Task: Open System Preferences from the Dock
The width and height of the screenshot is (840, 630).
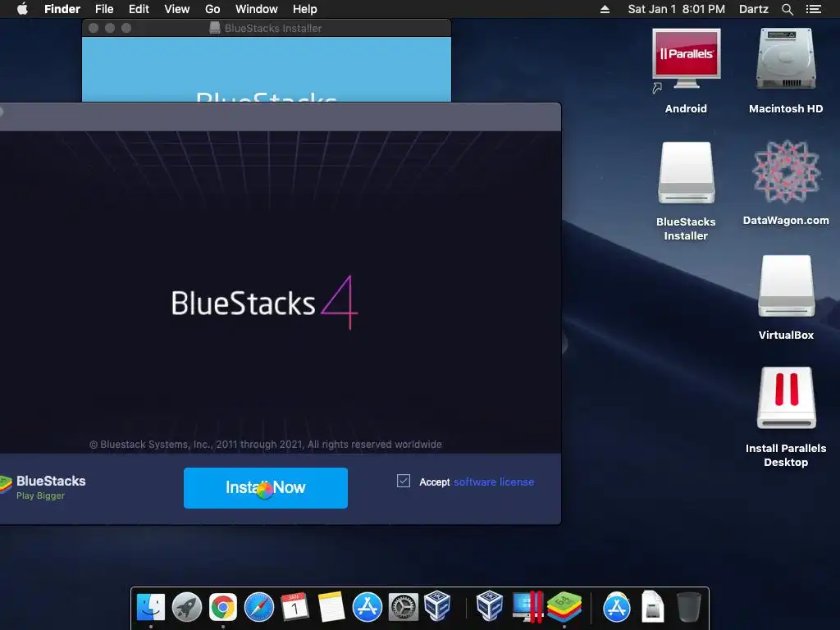Action: click(x=404, y=607)
